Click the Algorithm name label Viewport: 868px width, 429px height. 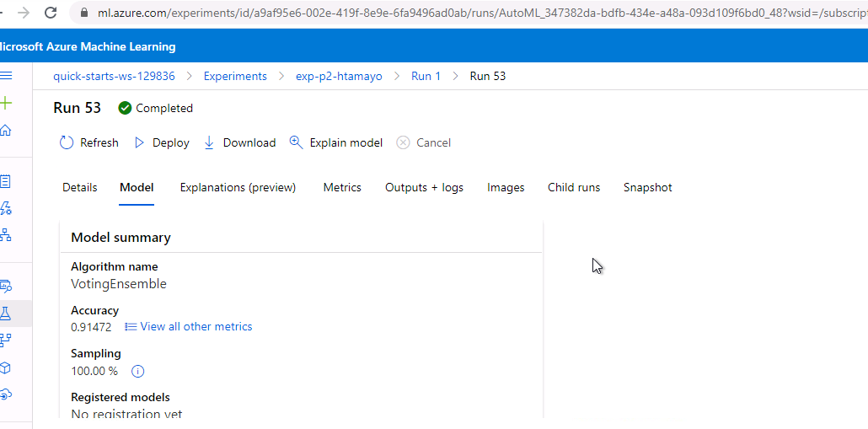coord(114,267)
